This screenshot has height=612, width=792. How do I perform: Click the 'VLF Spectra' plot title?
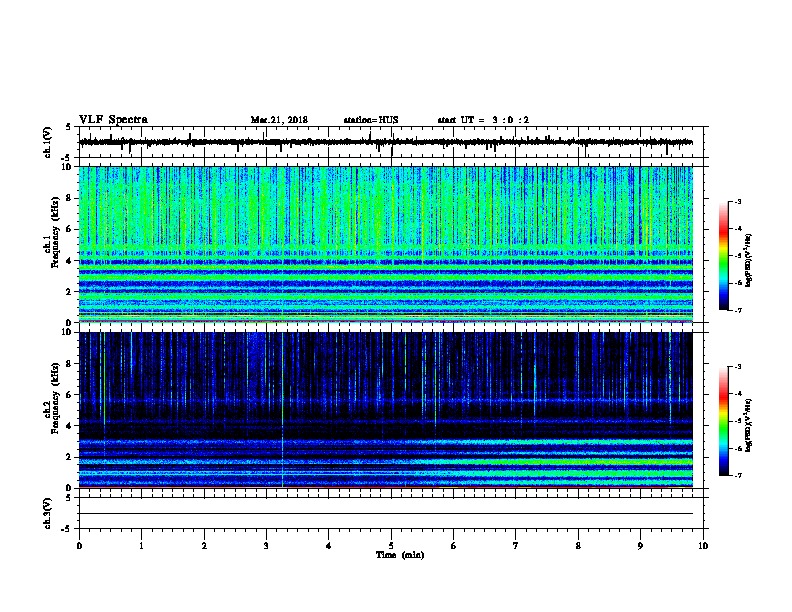pos(113,120)
